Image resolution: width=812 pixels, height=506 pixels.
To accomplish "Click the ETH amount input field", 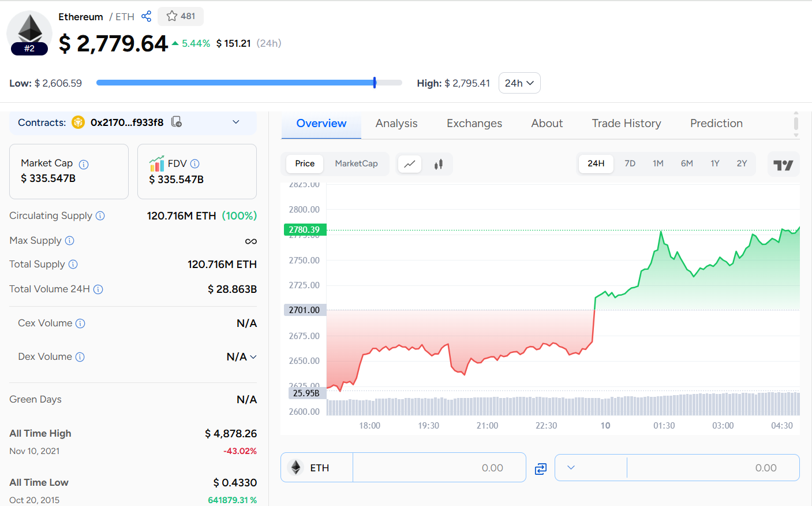I will click(439, 467).
